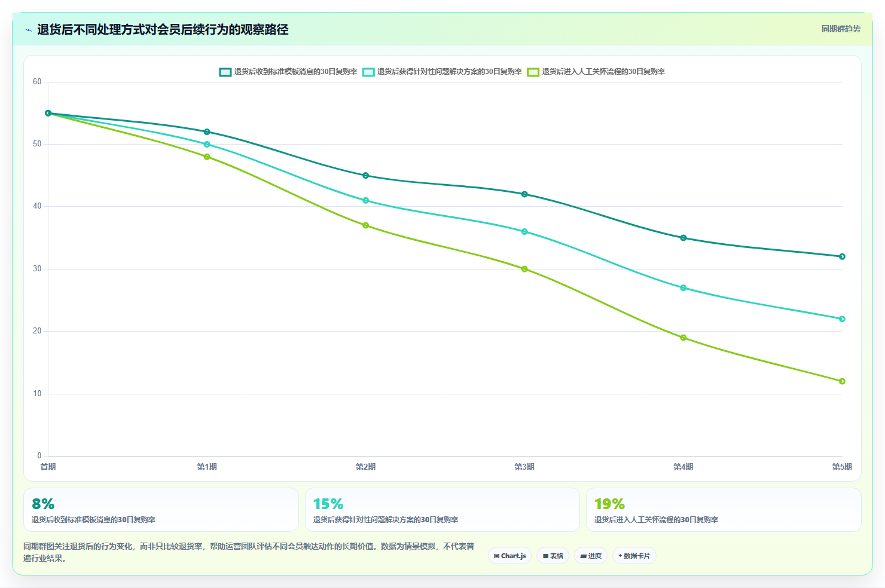Click the x-axis label 第4期
Viewport: 885px width, 588px height.
pos(683,467)
